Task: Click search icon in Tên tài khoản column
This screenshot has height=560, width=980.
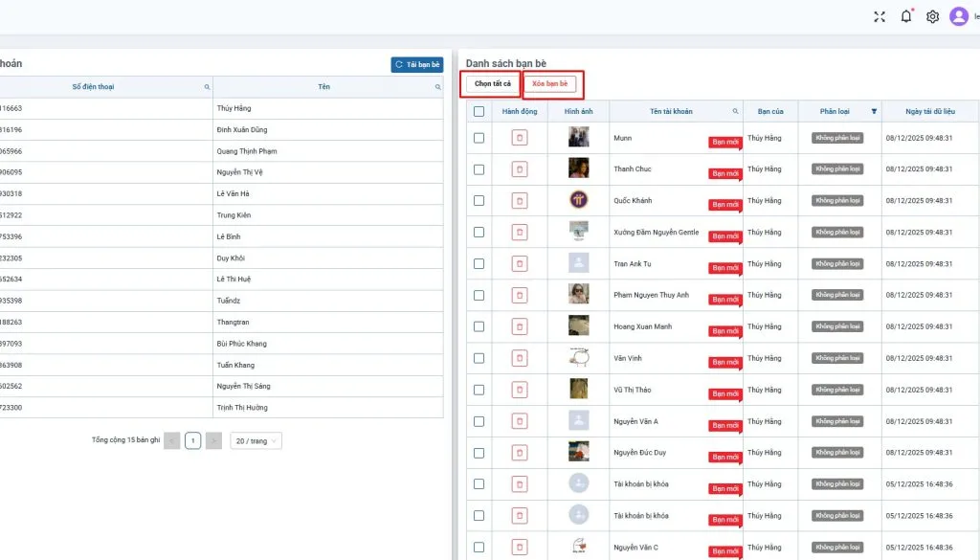Action: 735,112
